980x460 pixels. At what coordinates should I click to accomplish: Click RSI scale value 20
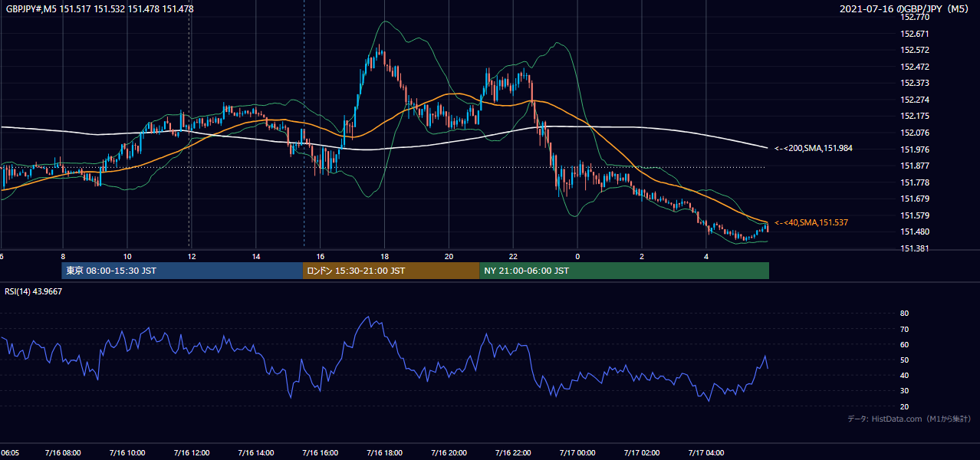(905, 406)
